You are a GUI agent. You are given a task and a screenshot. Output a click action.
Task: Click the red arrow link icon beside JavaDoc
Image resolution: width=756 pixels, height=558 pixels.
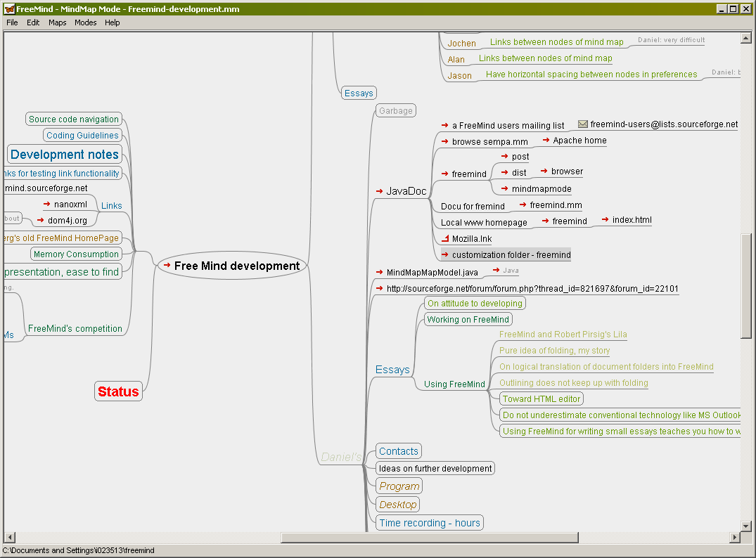pyautogui.click(x=380, y=191)
